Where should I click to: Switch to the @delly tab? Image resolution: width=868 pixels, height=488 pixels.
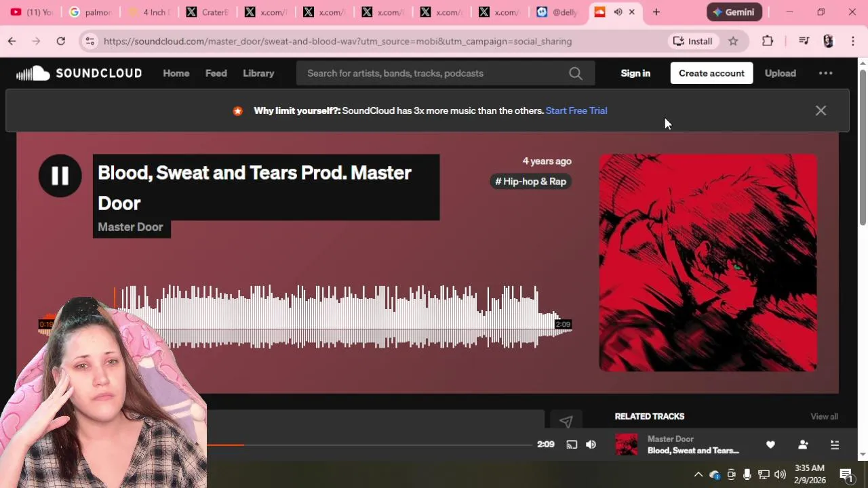[x=558, y=12]
